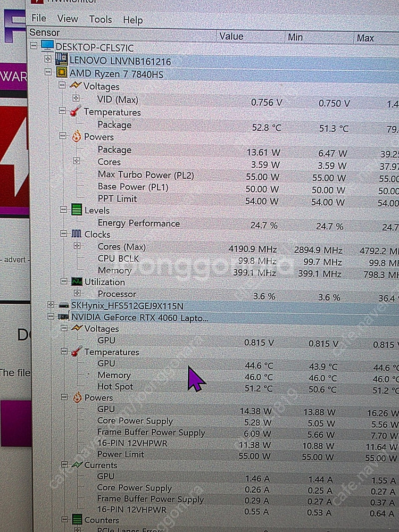
Task: Open the File menu
Action: [x=39, y=18]
